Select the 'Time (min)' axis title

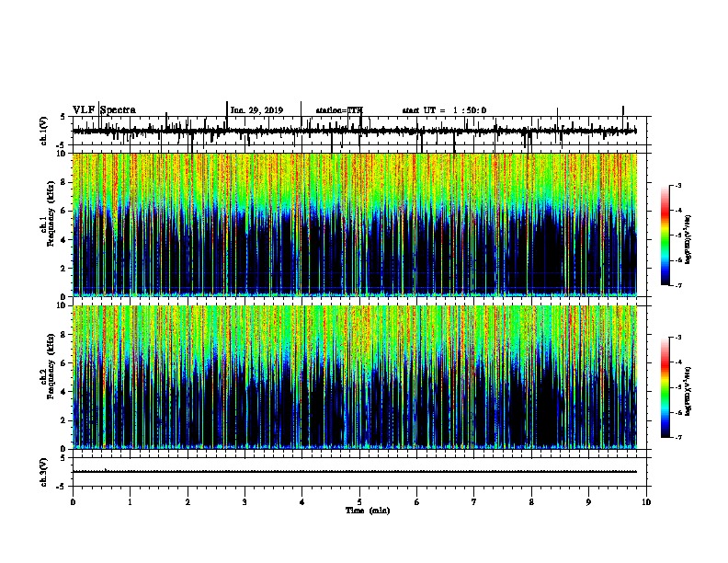click(x=368, y=511)
